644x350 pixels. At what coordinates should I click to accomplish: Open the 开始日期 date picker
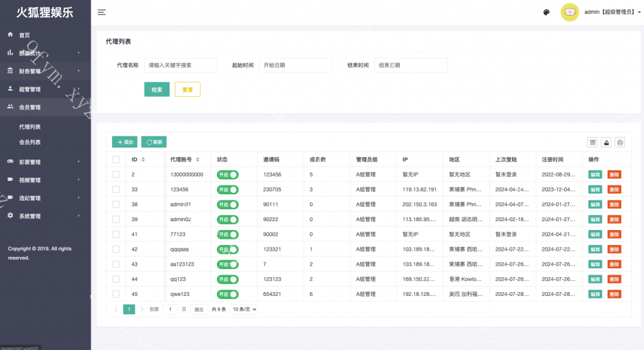point(296,65)
